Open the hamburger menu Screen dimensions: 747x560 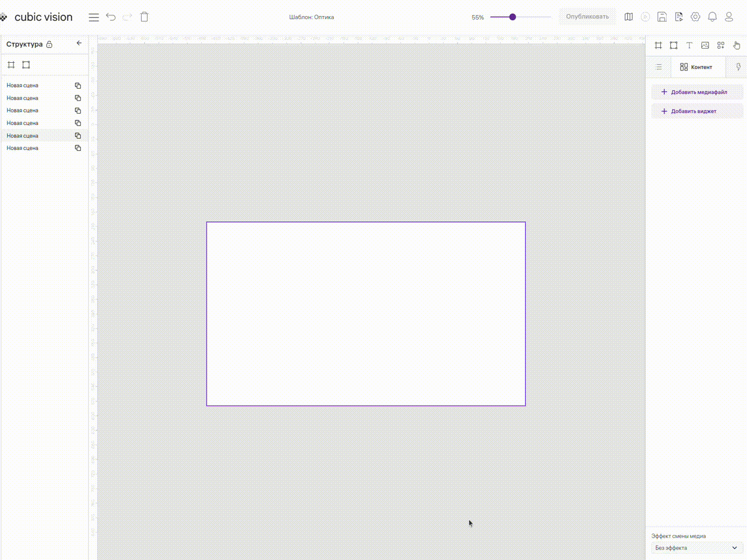click(x=93, y=18)
